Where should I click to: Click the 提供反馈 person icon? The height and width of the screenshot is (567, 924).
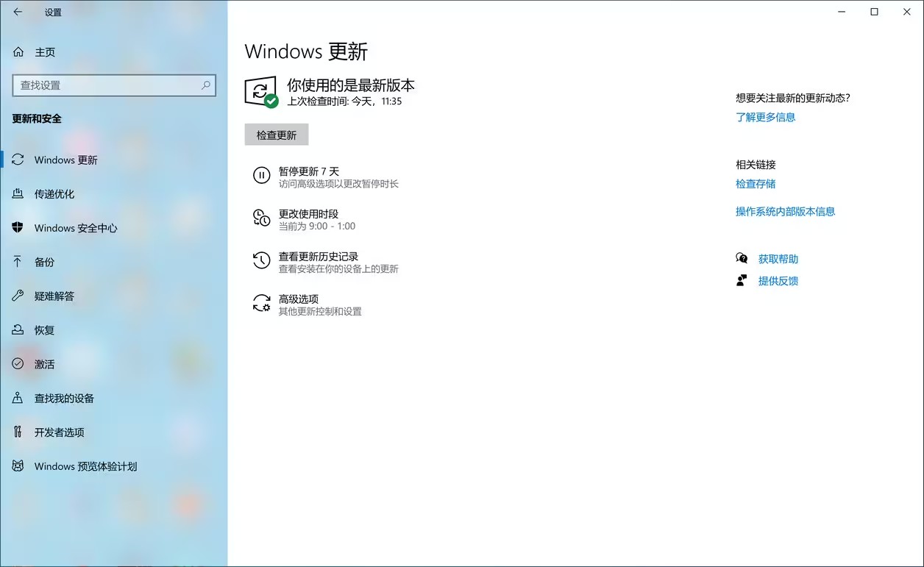742,280
